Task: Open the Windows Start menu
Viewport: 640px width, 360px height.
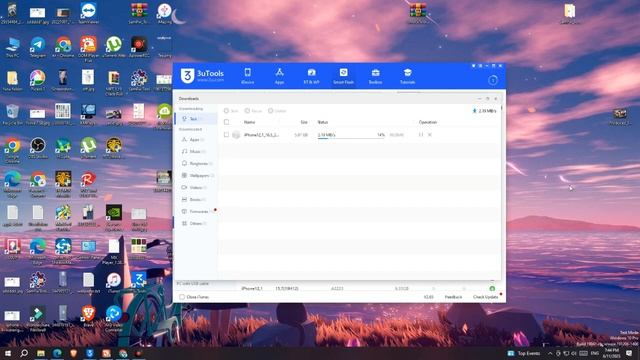Action: pos(7,353)
